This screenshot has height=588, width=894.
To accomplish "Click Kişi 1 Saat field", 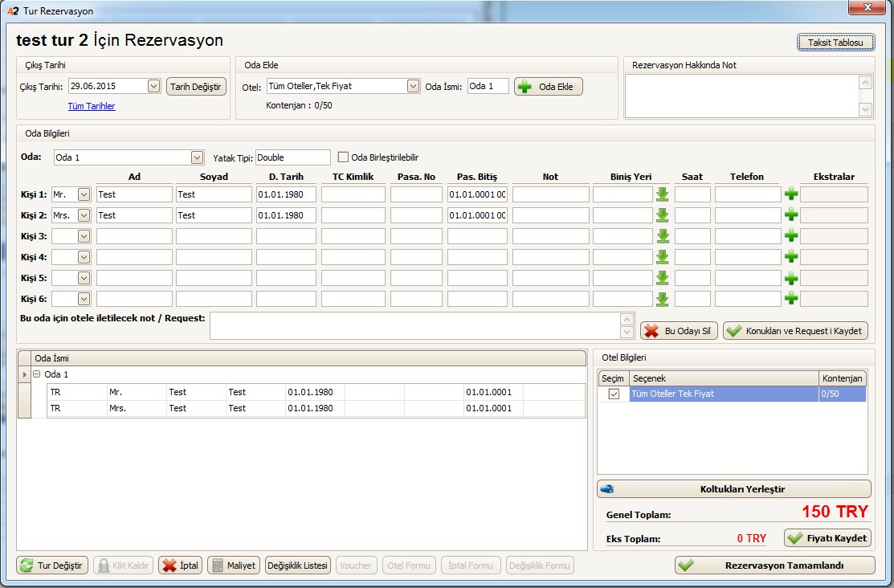I will (x=692, y=194).
